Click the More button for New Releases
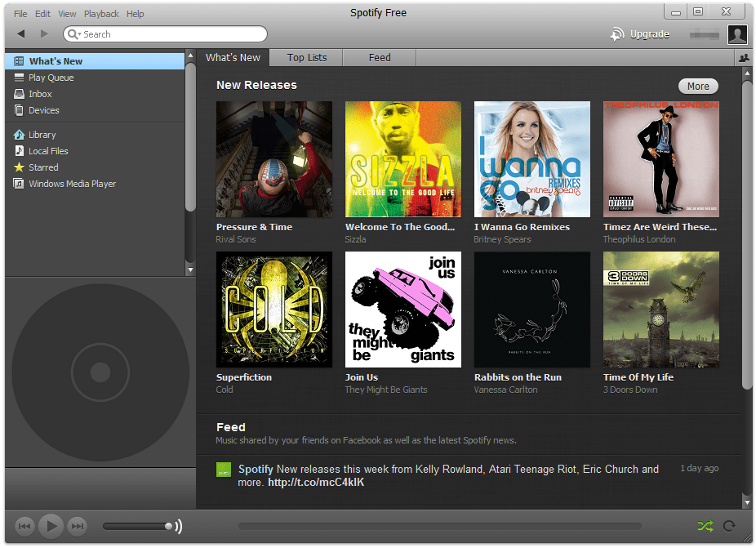Screen dimensions: 756x548 click(x=698, y=86)
